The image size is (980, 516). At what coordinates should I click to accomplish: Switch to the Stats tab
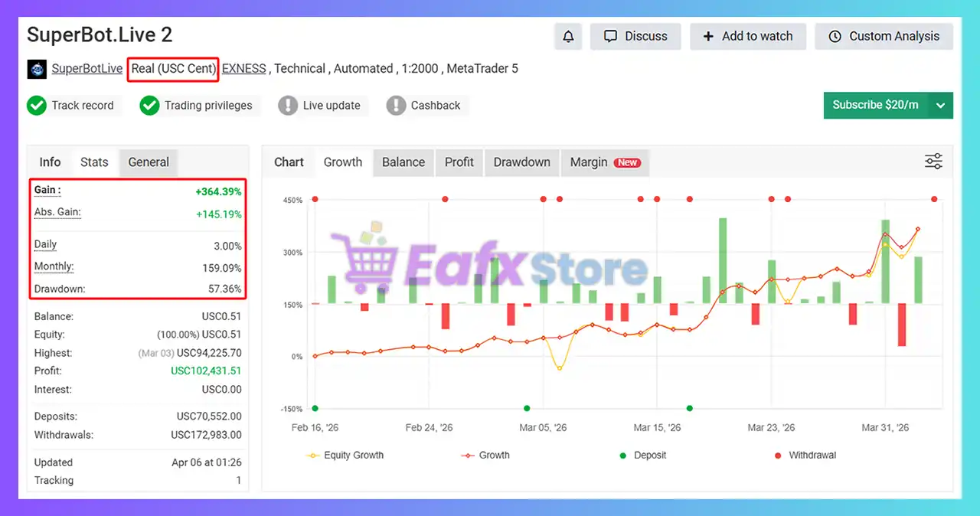94,162
